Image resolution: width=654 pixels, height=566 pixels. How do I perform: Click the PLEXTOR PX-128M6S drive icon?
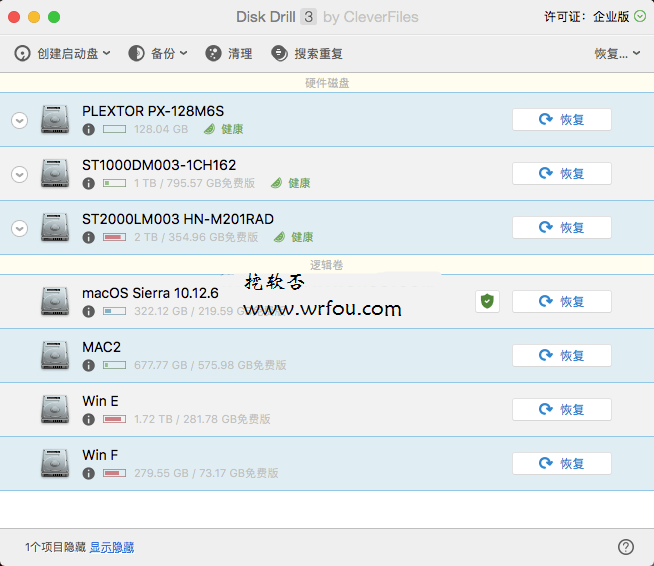[x=55, y=119]
